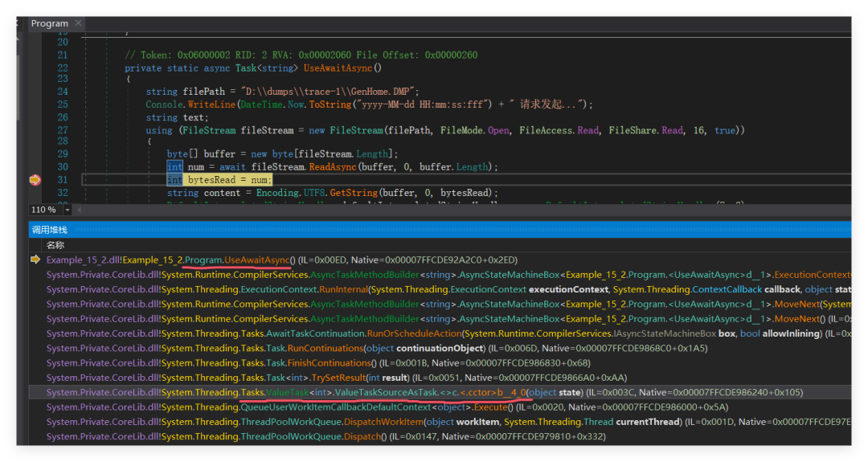Click the breakpoint arrow icon on line 31
The height and width of the screenshot is (462, 868).
(35, 180)
